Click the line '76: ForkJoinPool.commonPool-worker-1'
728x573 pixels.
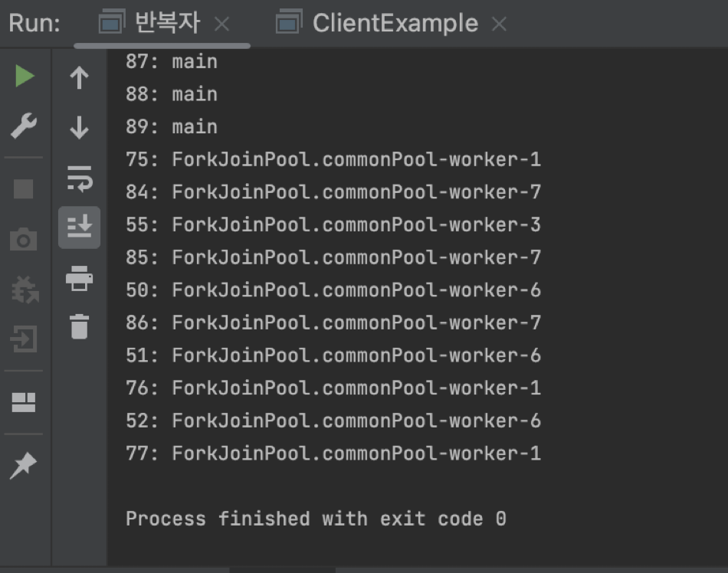(333, 388)
